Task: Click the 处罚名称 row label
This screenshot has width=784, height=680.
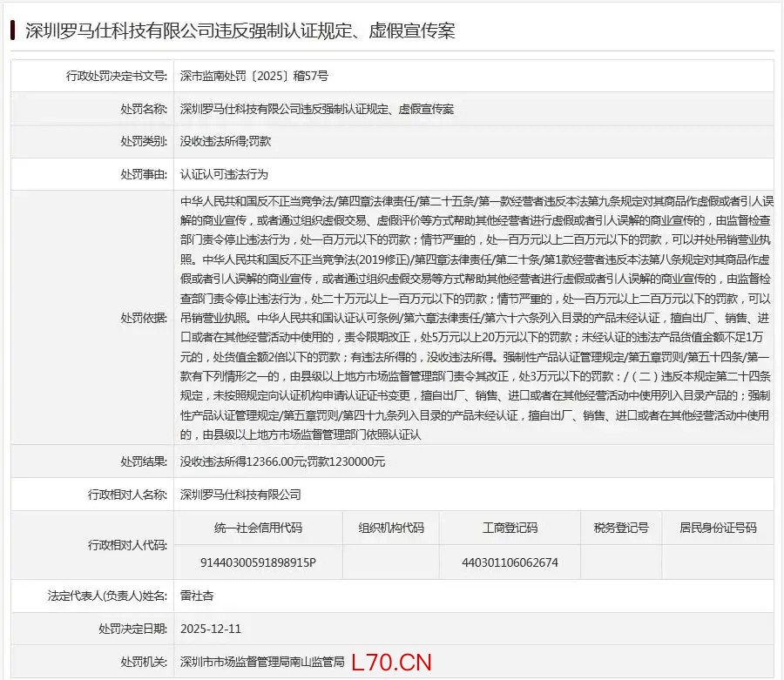Action: (x=143, y=109)
